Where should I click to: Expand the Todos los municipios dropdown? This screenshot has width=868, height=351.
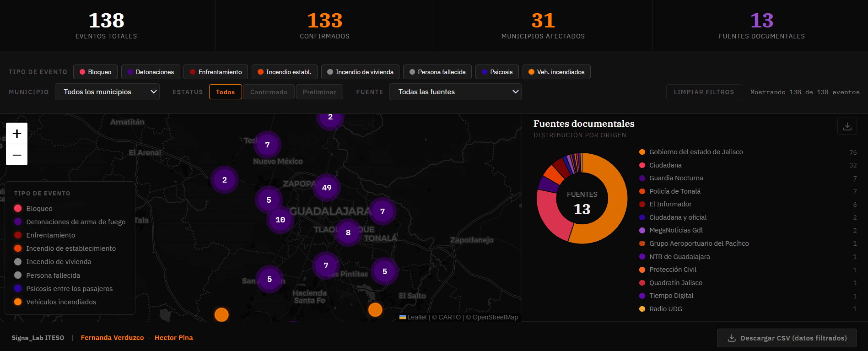[x=107, y=92]
